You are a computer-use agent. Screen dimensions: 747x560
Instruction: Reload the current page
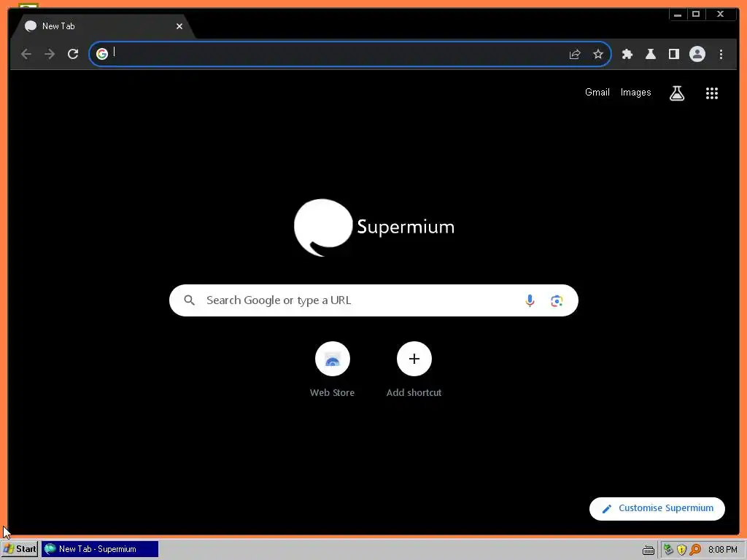(73, 54)
